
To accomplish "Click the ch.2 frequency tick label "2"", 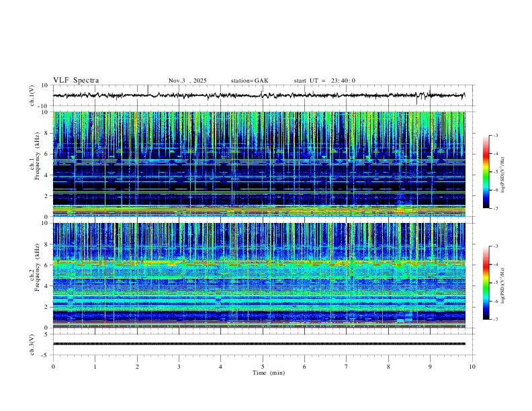I will 47,307.
